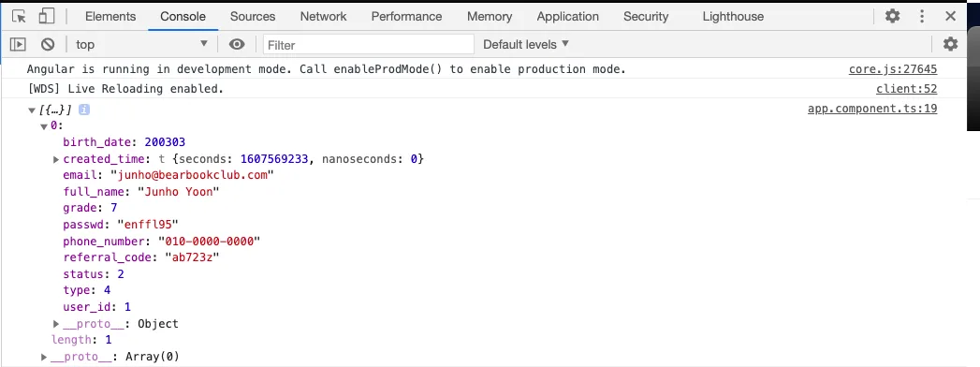Screen dimensions: 980x367
Task: Click the blue info badge beside array
Action: (x=83, y=110)
